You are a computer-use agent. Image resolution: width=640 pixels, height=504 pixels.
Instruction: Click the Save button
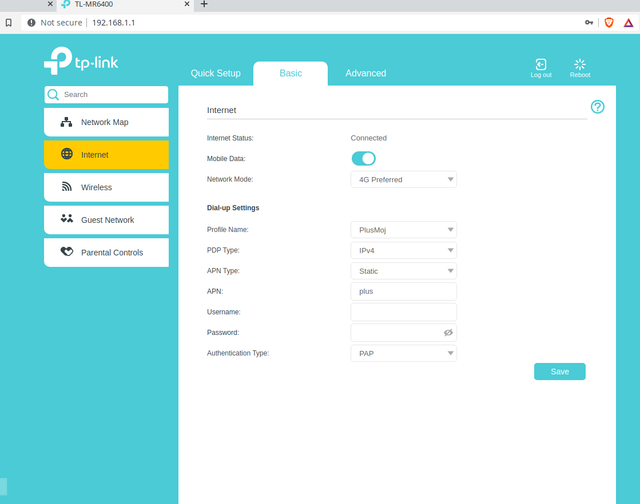click(560, 371)
